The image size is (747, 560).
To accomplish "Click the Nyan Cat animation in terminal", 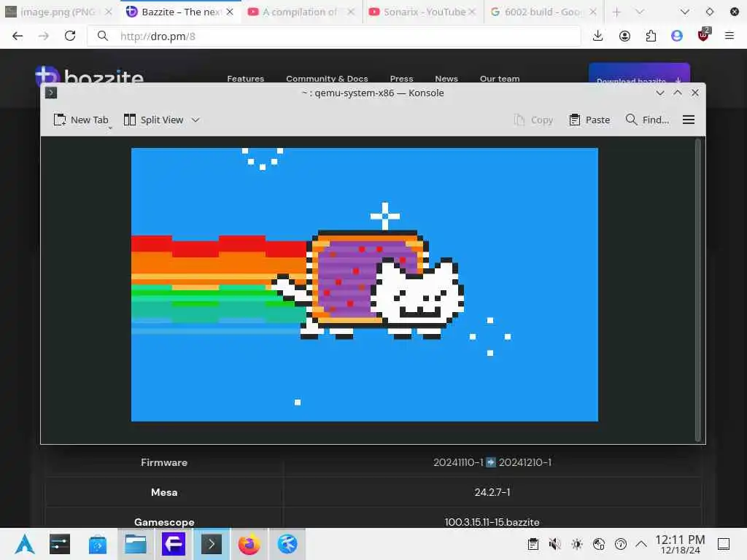I will click(x=365, y=284).
